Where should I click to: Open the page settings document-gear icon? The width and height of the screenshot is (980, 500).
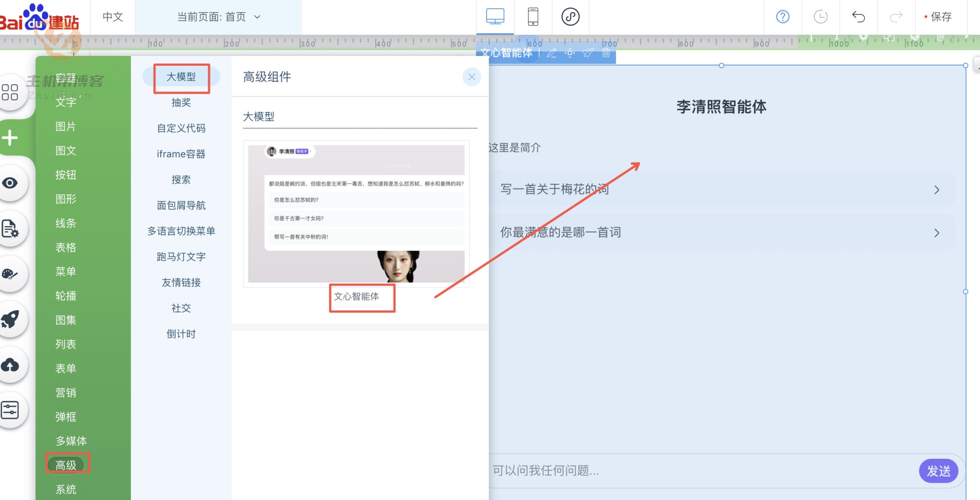pos(10,228)
